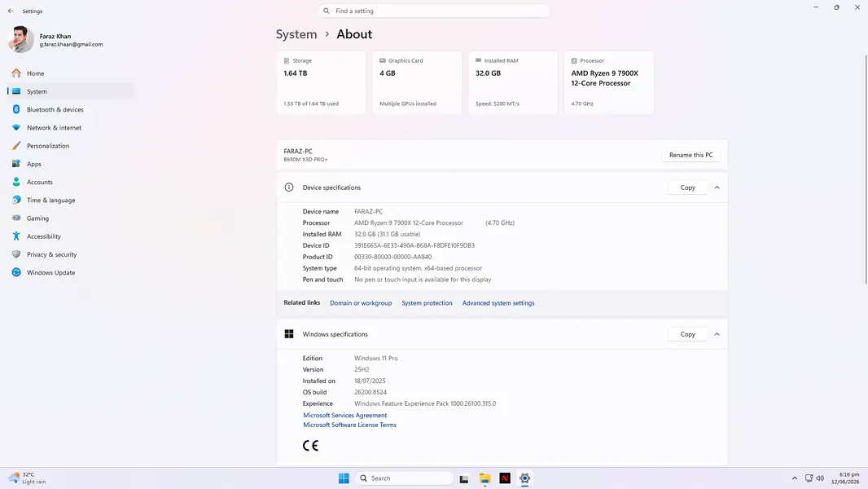Click the Accounts person icon
868x489 pixels.
(16, 182)
